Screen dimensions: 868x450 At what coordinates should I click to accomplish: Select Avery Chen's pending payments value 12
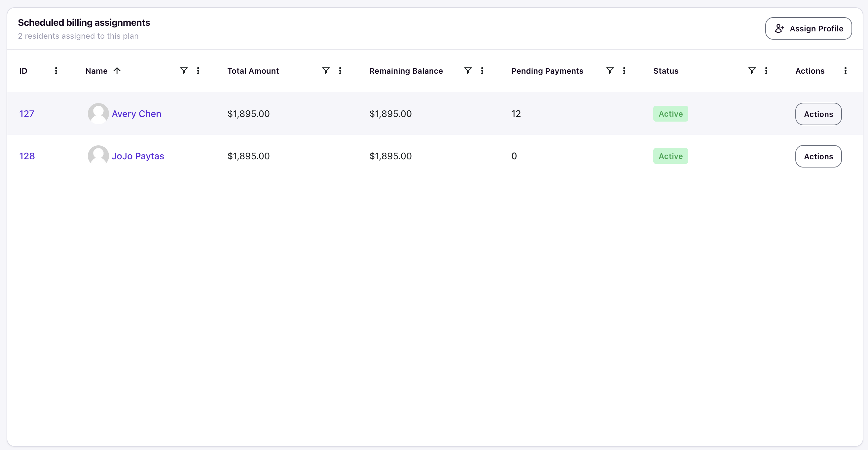point(516,114)
